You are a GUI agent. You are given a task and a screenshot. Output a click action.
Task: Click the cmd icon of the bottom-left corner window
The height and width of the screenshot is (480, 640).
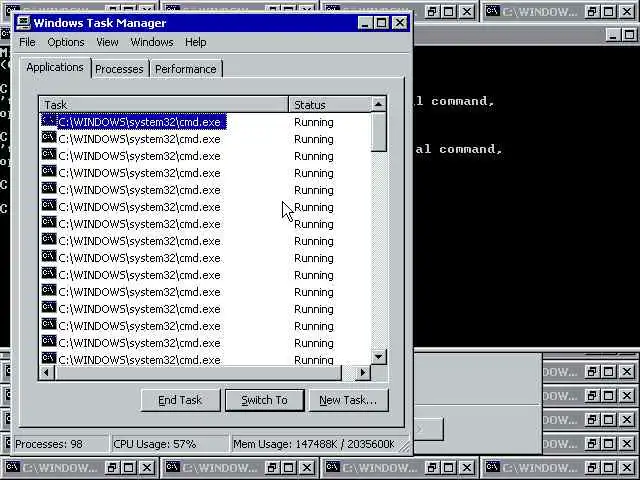[x=13, y=467]
